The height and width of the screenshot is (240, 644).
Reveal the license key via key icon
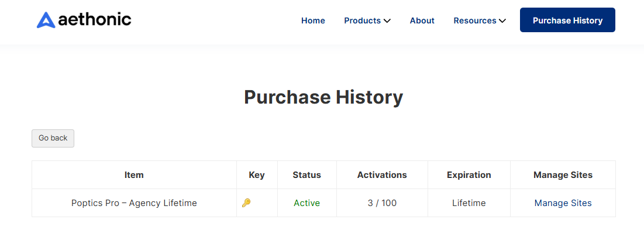tap(246, 203)
